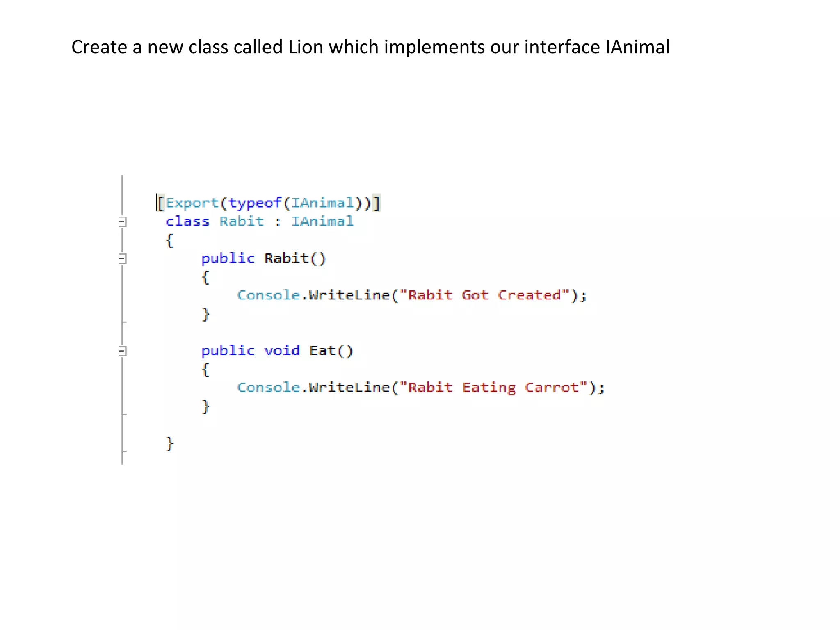840x630 pixels.
Task: Click IAnimal after the colon
Action: point(322,221)
